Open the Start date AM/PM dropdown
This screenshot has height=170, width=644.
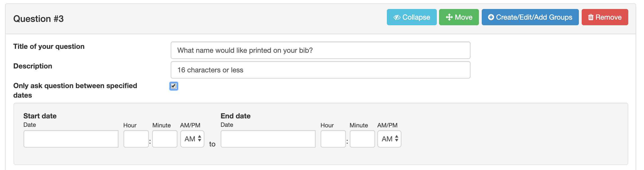192,139
